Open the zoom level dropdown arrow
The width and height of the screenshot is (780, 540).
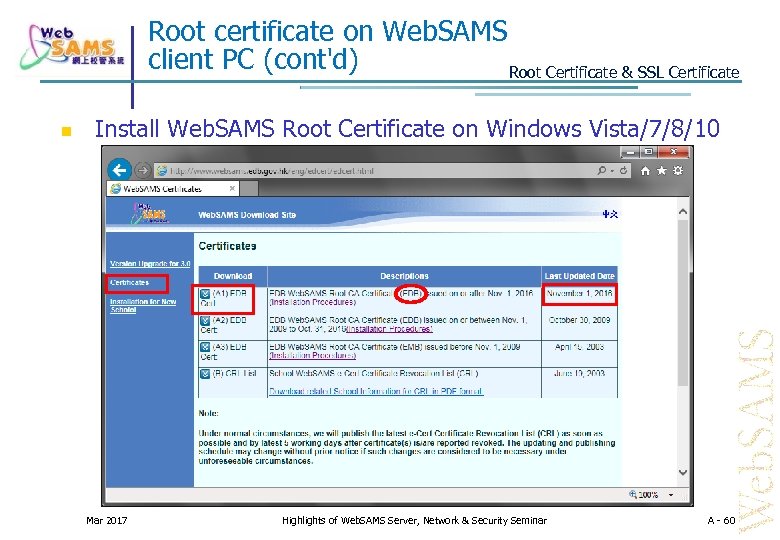[671, 495]
